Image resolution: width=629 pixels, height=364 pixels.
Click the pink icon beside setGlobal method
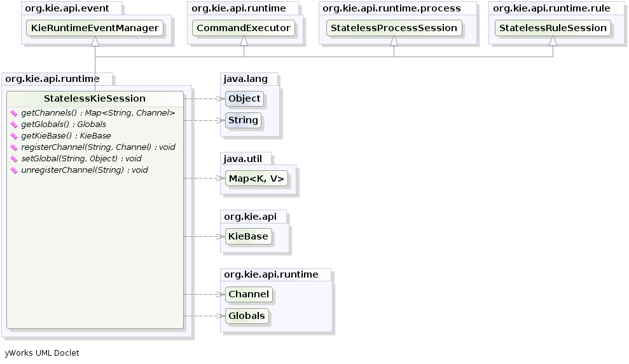click(14, 159)
